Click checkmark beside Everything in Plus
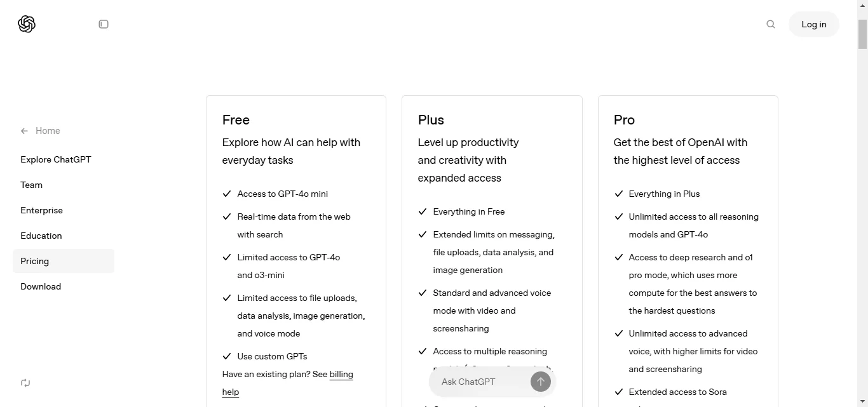This screenshot has width=868, height=407. point(618,194)
